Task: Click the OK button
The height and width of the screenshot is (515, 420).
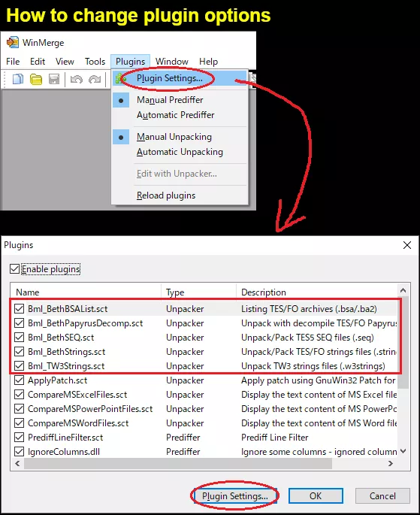Action: [x=316, y=495]
